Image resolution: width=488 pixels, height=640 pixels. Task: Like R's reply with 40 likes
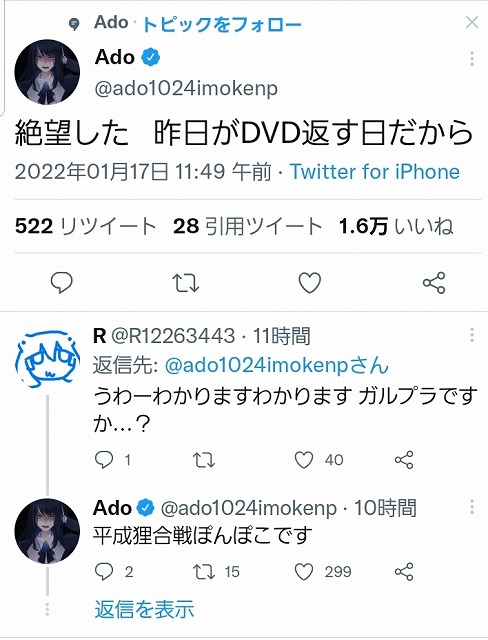[304, 460]
